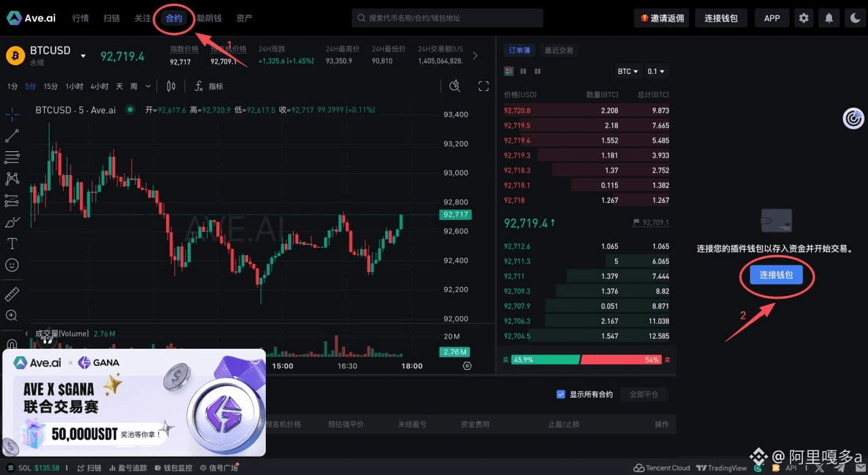Click 连接钱包 in the top bar
868x475 pixels.
point(721,18)
